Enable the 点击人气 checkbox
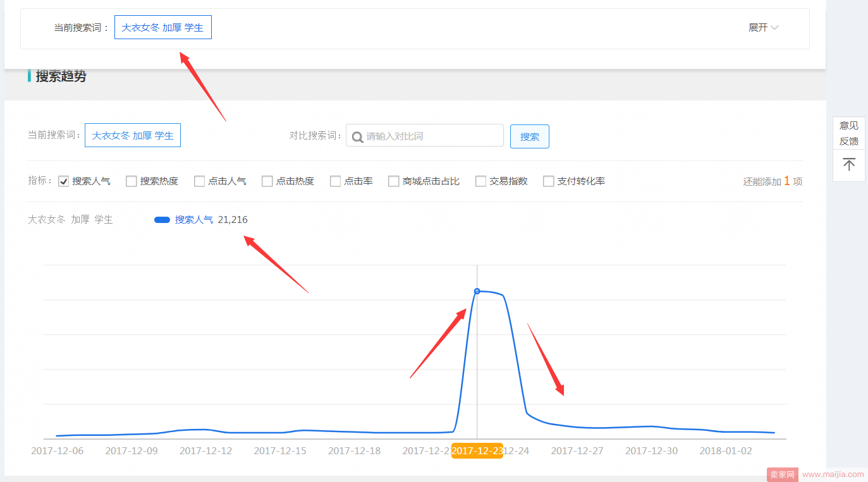 pyautogui.click(x=199, y=181)
